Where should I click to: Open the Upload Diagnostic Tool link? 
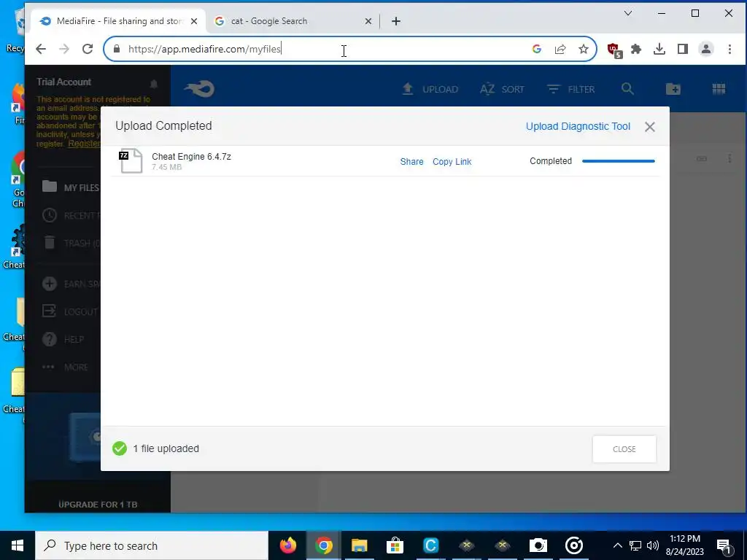(578, 126)
